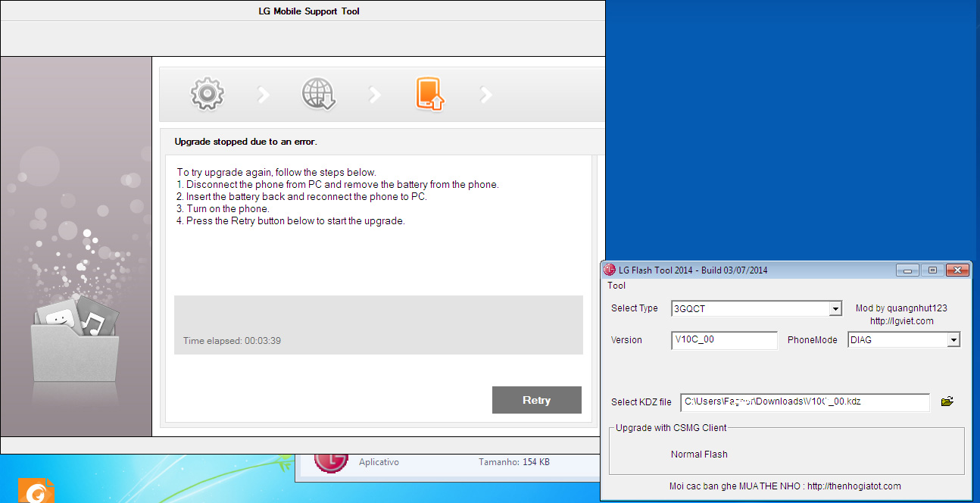The image size is (980, 503).
Task: Open the Tool menu in LG Flash Tool
Action: [616, 286]
